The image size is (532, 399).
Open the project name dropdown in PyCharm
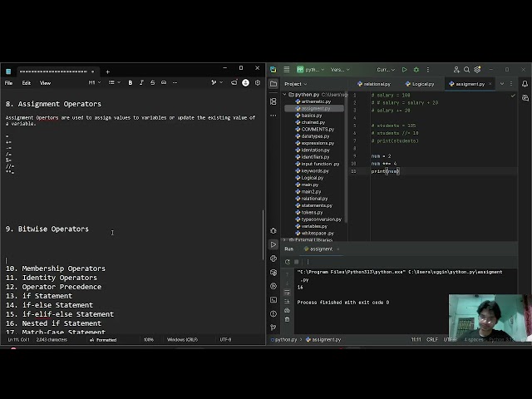(311, 70)
